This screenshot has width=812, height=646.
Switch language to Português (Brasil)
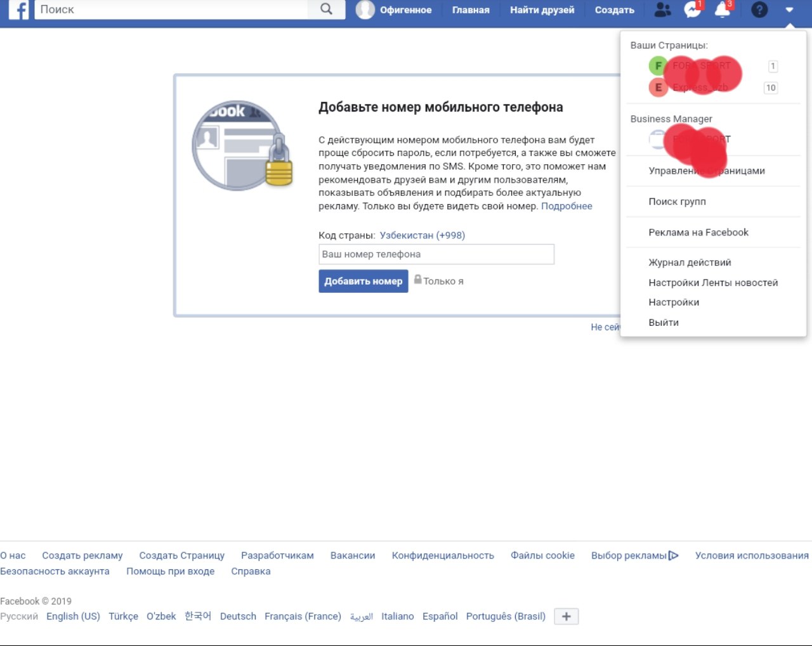[x=506, y=616]
